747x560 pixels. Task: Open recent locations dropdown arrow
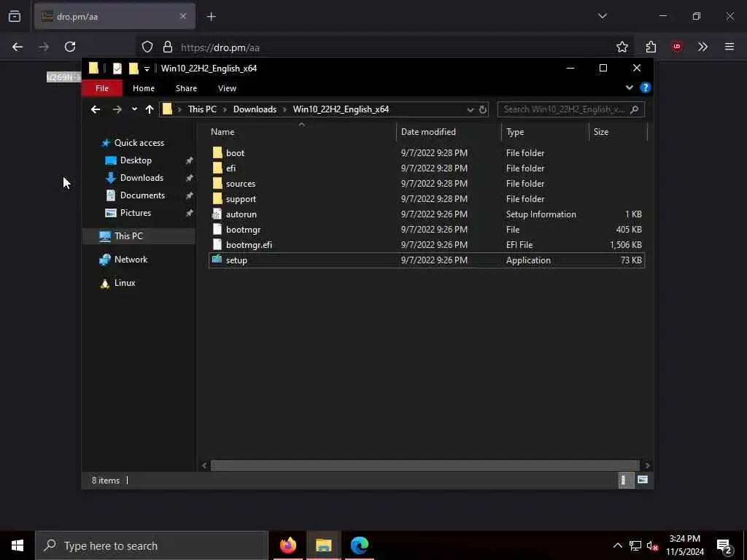click(134, 109)
